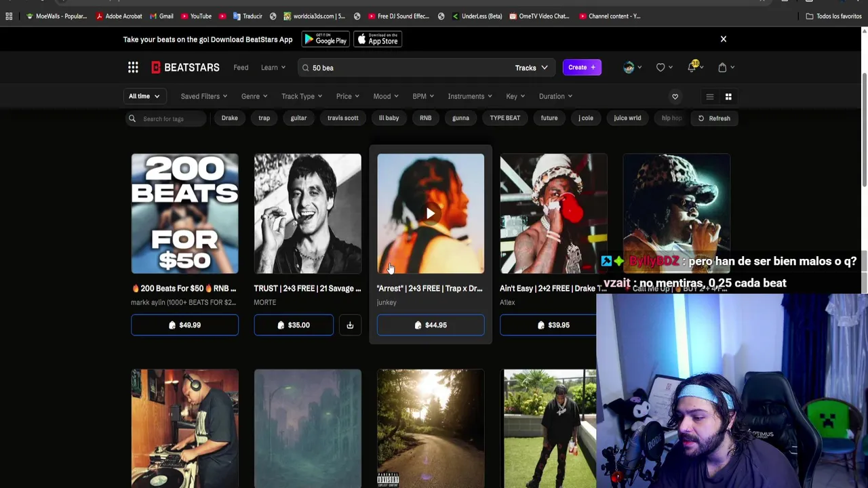Open the YouTube browser bookmark
This screenshot has height=488, width=868.
196,16
